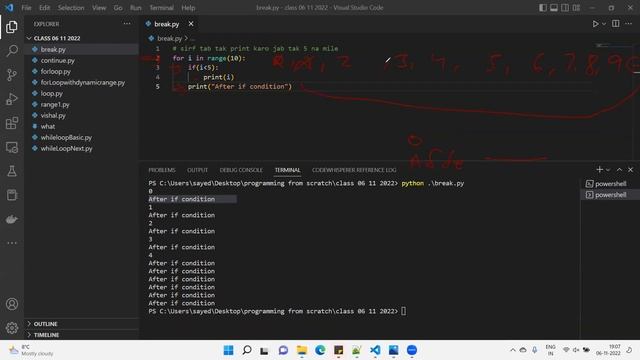Open the File menu

(x=27, y=8)
